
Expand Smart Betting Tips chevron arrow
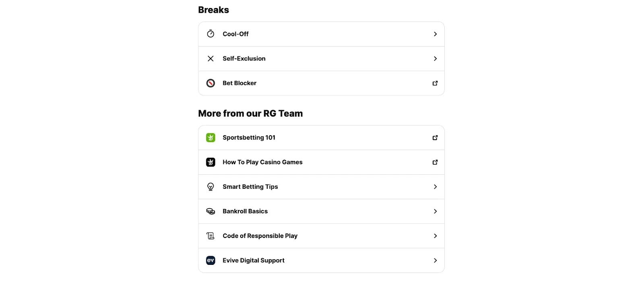(435, 187)
